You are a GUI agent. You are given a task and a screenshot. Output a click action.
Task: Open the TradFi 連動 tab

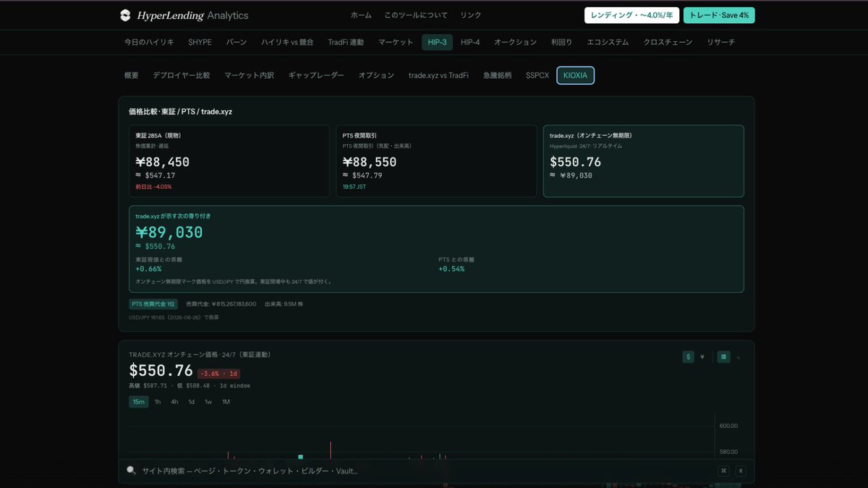(x=346, y=42)
